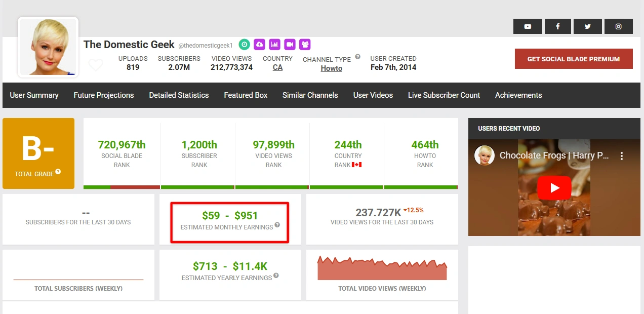Click the Feb 7th, 2014 creation date
644x314 pixels.
click(393, 67)
